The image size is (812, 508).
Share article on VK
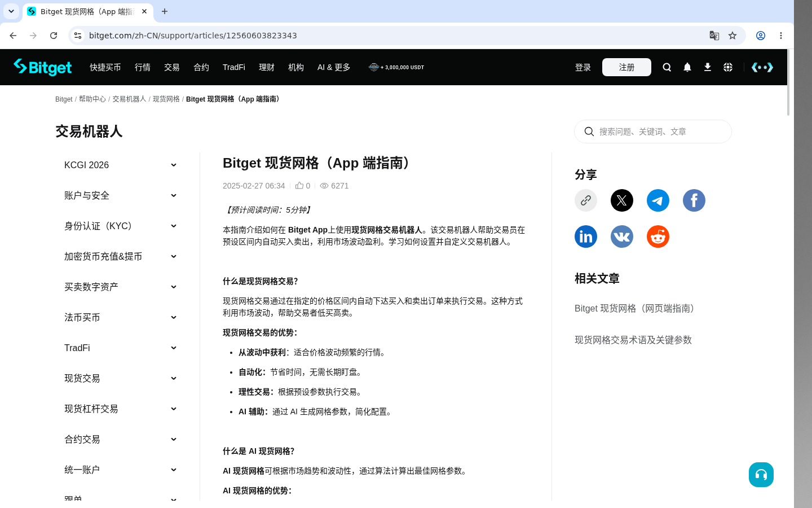622,237
